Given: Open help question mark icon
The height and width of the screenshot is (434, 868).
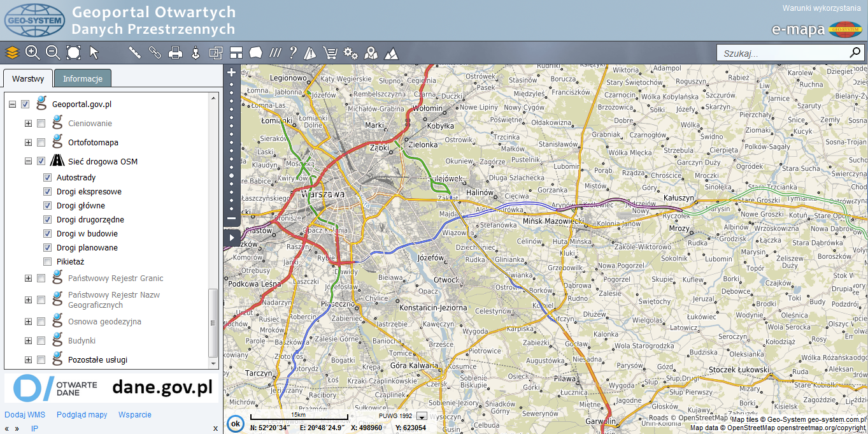Looking at the screenshot, I should [x=292, y=52].
